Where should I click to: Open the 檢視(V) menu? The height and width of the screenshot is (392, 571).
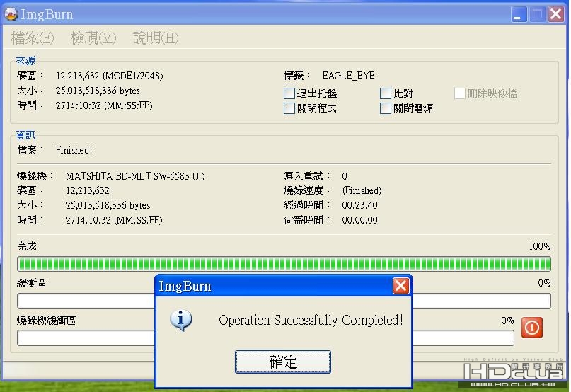pyautogui.click(x=93, y=38)
